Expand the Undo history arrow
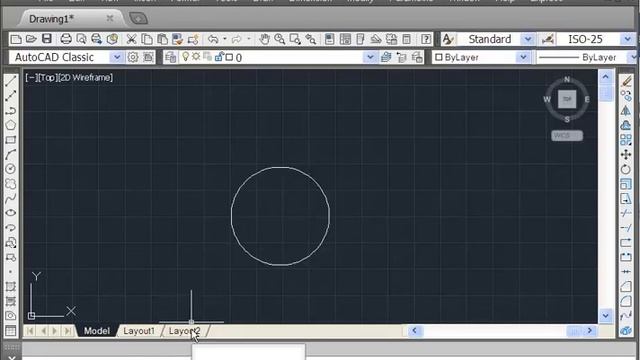 coord(225,39)
